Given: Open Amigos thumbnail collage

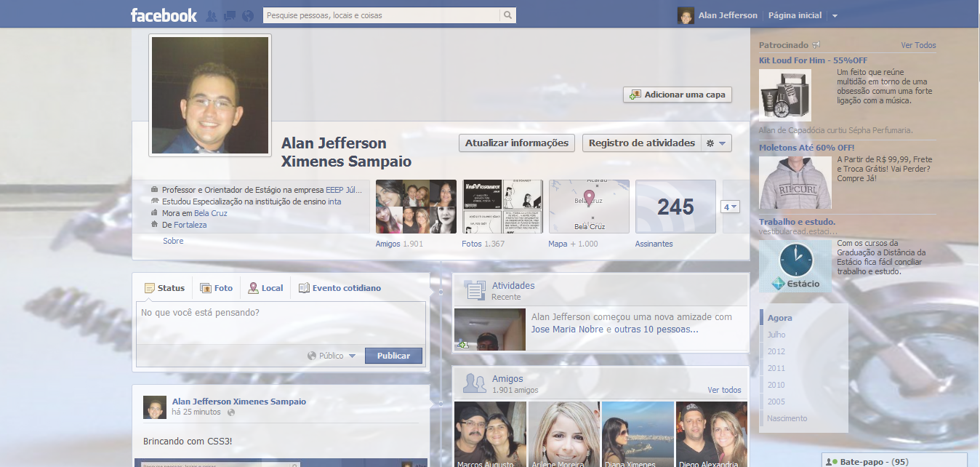Looking at the screenshot, I should point(416,207).
